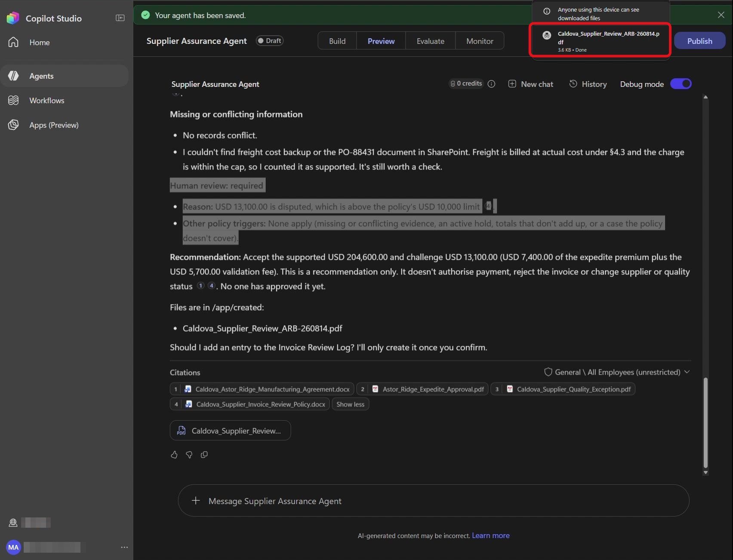Collapse the sidebar panel icon

[x=120, y=18]
